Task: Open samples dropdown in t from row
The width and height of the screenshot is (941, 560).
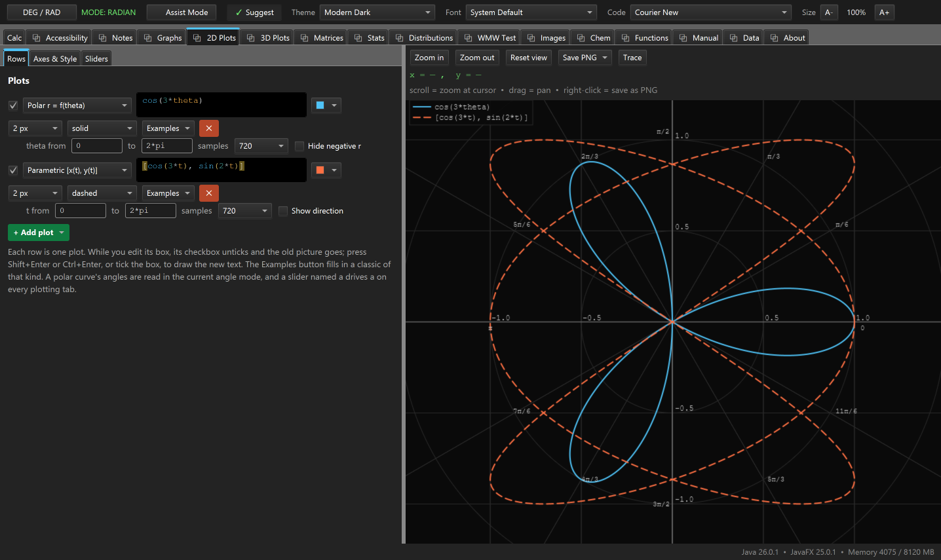Action: coord(245,211)
